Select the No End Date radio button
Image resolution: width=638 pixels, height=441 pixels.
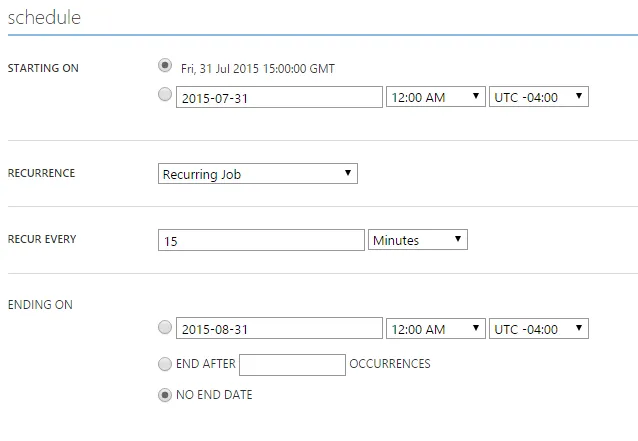click(165, 395)
